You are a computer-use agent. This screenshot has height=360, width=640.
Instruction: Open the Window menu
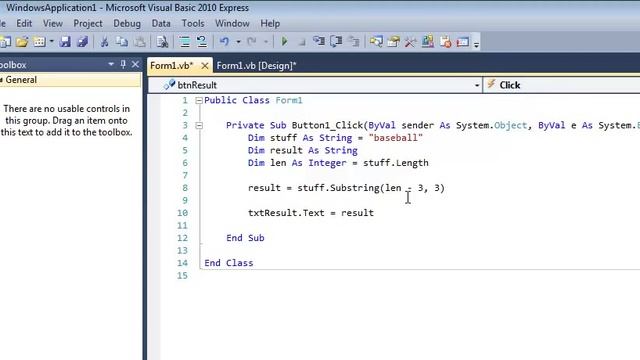point(232,24)
